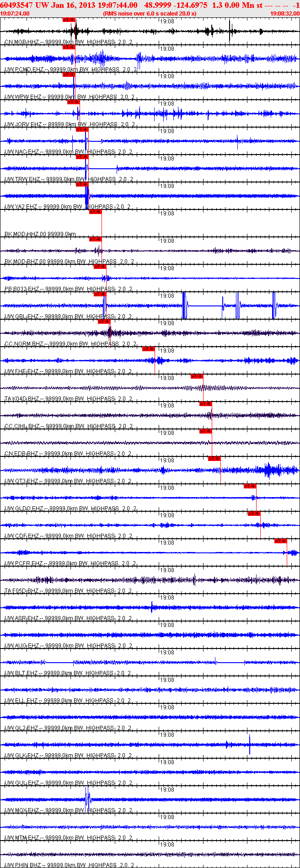Click red pick flag on UW NAC trace

coord(82,129)
